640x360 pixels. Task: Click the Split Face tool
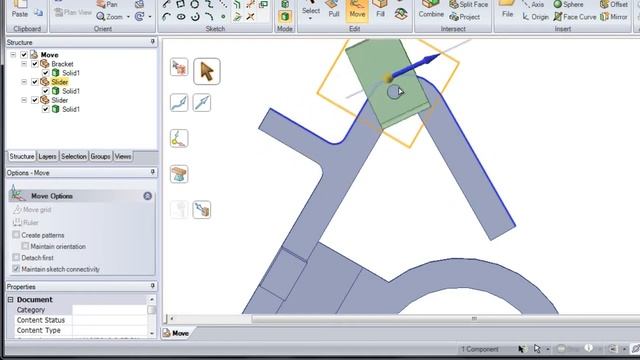[468, 4]
